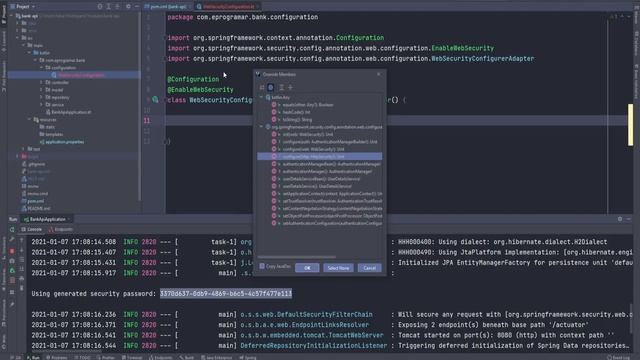Confirm override with OK button

point(307,268)
